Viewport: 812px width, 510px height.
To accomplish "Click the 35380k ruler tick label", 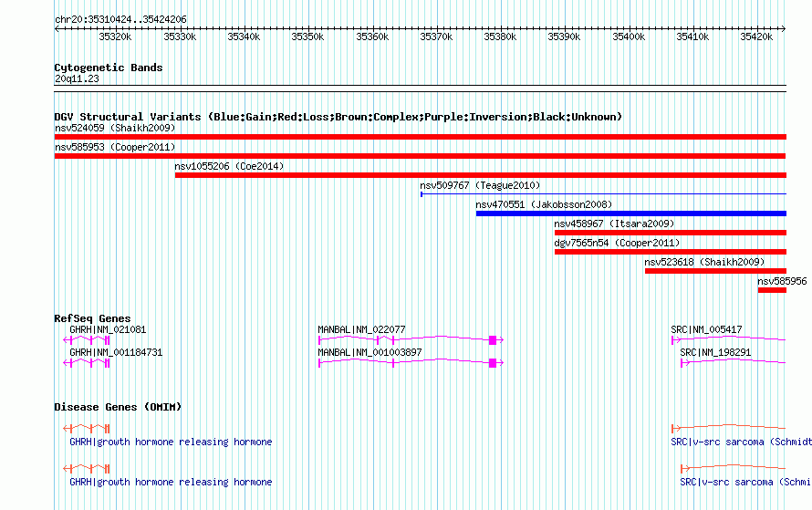I will pyautogui.click(x=500, y=36).
